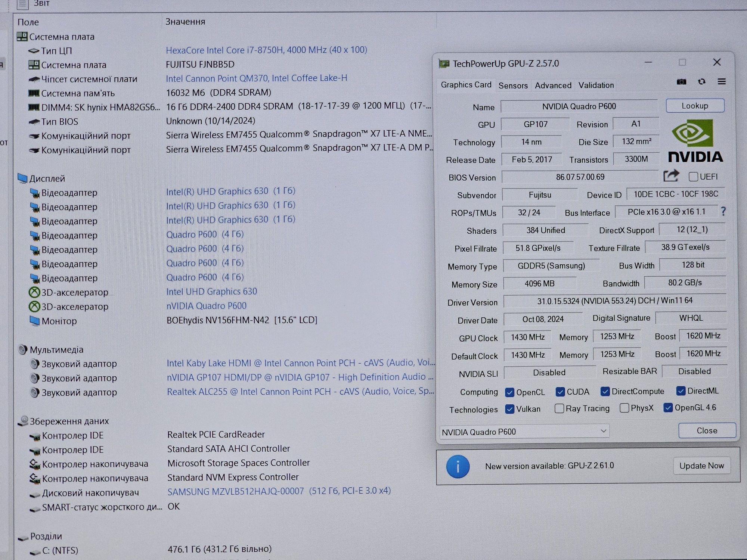Image resolution: width=747 pixels, height=560 pixels.
Task: Toggle the Ray Tracing checkbox
Action: click(559, 408)
